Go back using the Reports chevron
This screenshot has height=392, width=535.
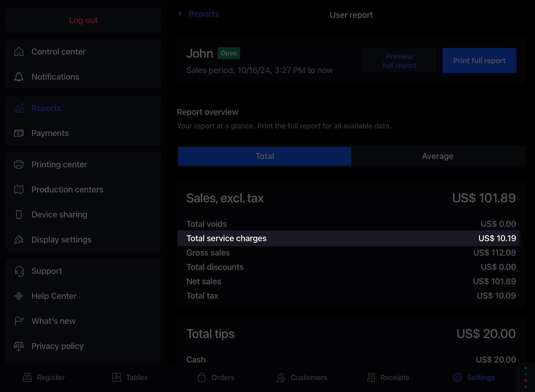180,14
